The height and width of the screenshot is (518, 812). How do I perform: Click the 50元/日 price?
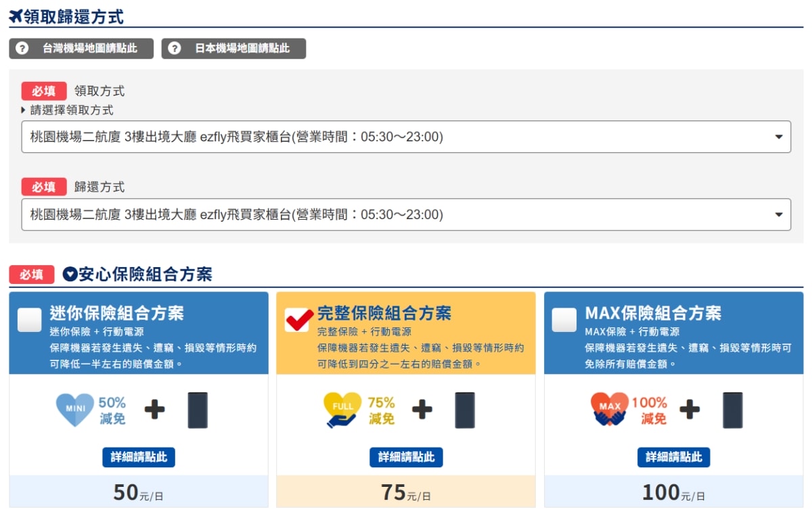point(139,493)
